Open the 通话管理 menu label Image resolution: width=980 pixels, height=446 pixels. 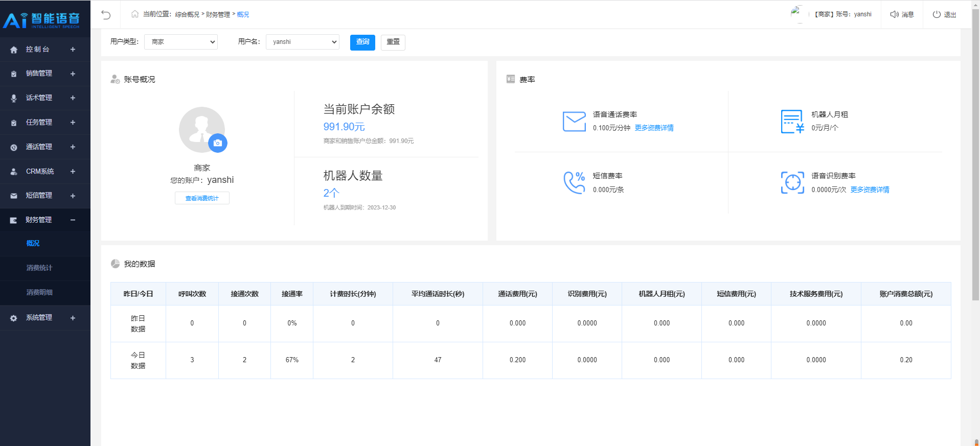39,147
